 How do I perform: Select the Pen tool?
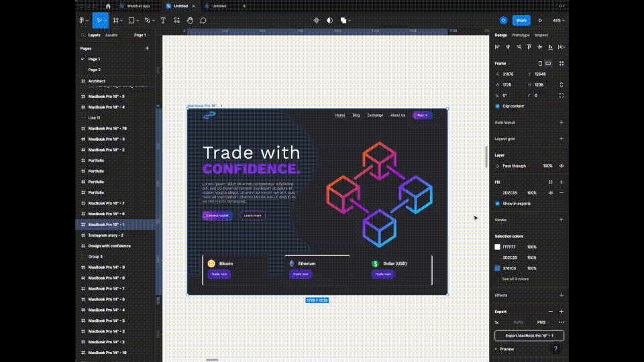point(147,20)
